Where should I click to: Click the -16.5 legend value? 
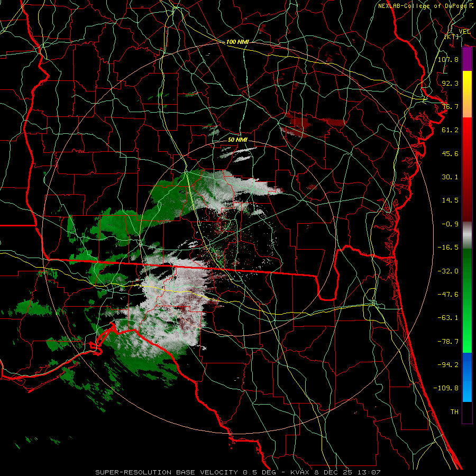[x=448, y=248]
